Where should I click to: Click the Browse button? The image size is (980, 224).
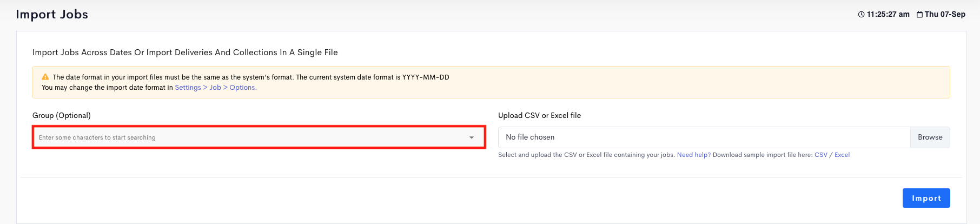(x=930, y=137)
